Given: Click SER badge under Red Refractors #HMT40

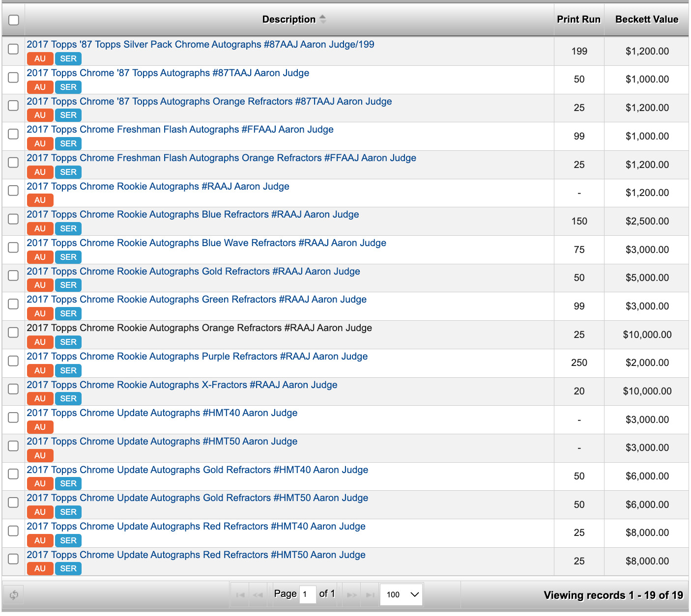Looking at the screenshot, I should click(x=68, y=541).
